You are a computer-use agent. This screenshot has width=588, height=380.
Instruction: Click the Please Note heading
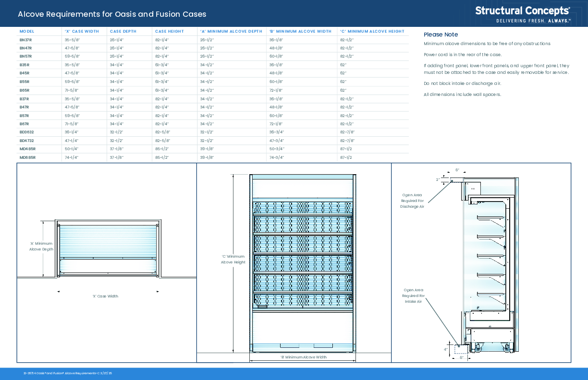pos(441,35)
